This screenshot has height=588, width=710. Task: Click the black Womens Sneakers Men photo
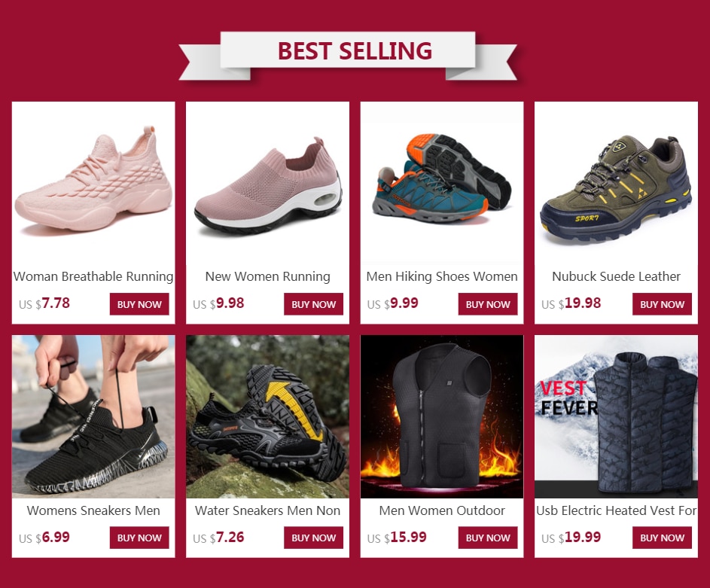tap(93, 417)
